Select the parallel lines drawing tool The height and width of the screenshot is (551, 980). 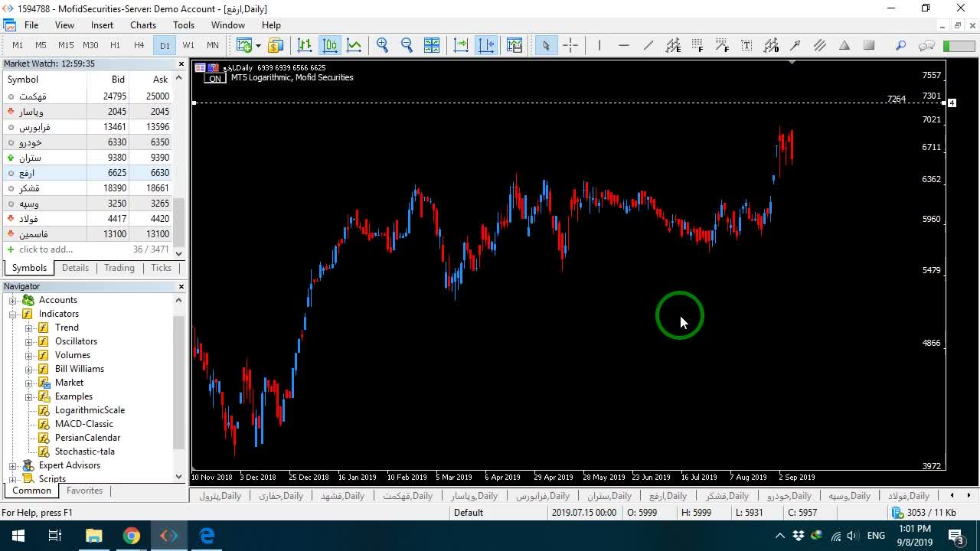pyautogui.click(x=820, y=45)
